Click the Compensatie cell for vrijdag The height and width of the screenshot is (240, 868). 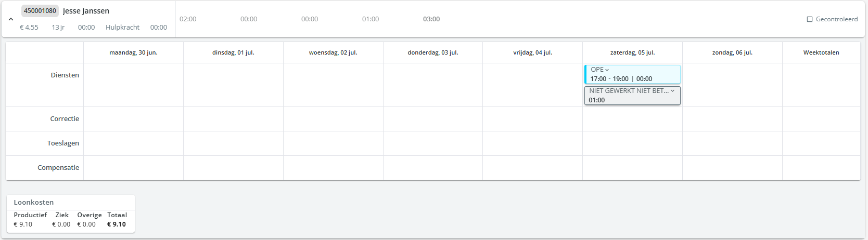click(x=532, y=168)
